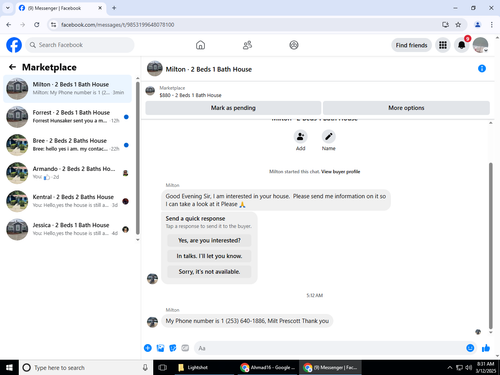This screenshot has height=375, width=500.
Task: Open the Bree - 2 Beds 2 Baths House conversation
Action: tap(68, 145)
